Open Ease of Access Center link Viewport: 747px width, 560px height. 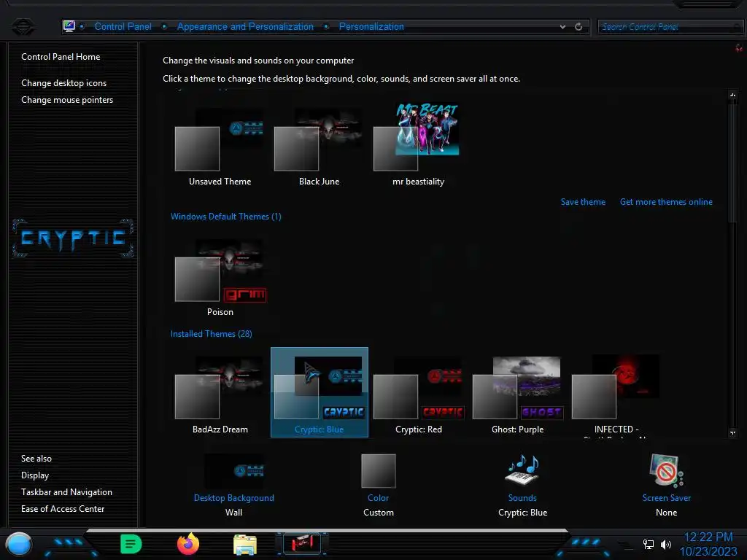63,508
